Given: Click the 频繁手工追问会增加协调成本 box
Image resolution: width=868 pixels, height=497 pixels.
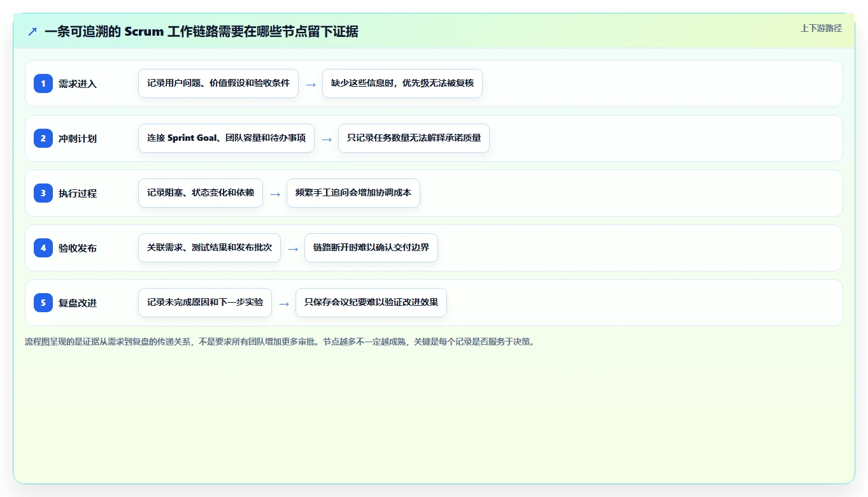Looking at the screenshot, I should tap(353, 193).
